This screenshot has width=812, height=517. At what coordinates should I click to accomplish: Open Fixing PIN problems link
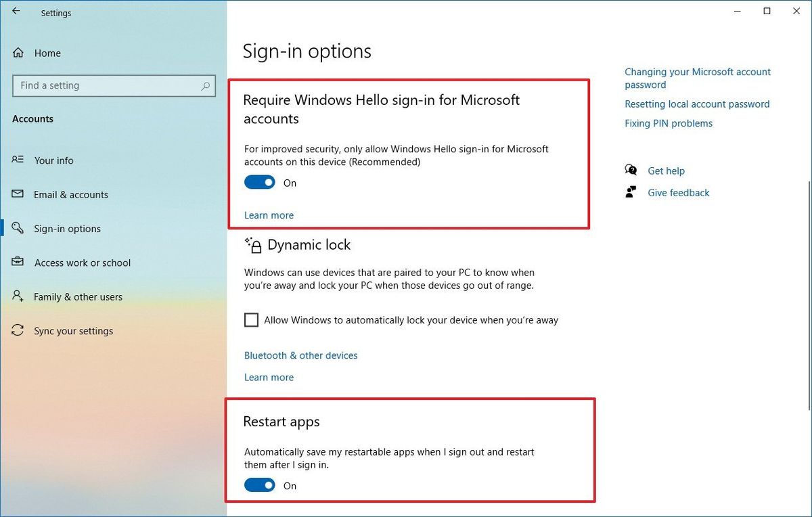(x=669, y=123)
